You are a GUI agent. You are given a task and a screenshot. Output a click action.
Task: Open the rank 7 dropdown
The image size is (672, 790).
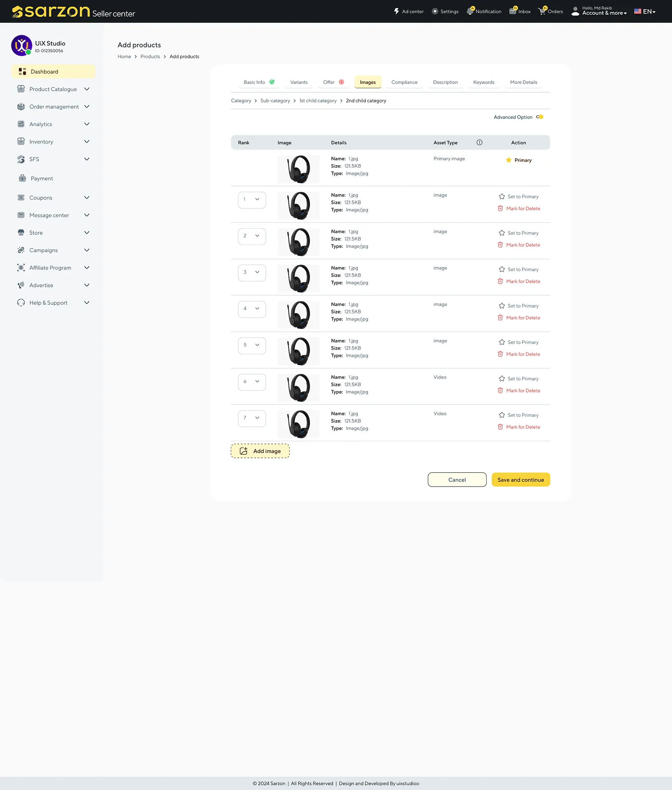252,418
